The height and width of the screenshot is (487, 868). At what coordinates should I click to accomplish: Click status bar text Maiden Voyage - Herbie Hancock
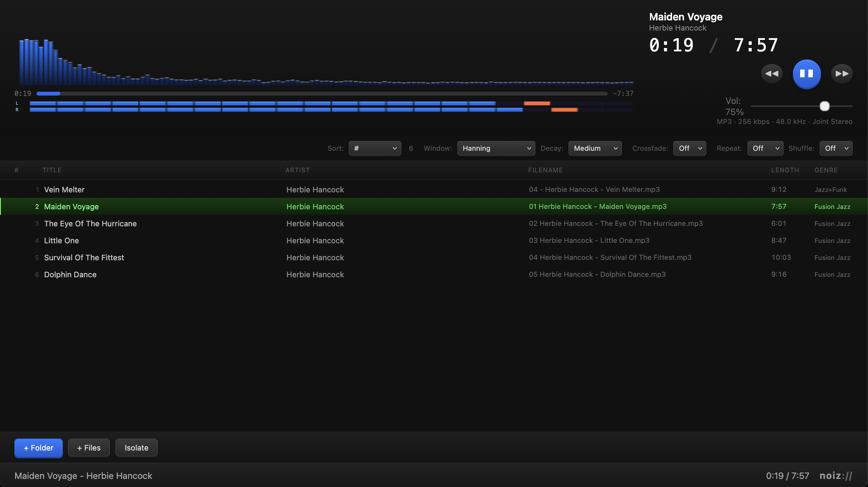(83, 476)
